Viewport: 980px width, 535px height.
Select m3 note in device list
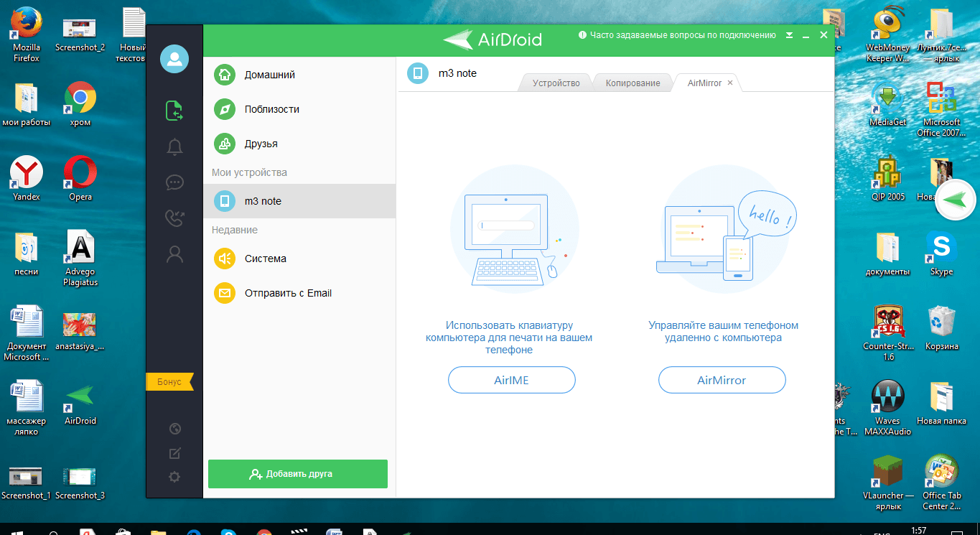pos(299,201)
